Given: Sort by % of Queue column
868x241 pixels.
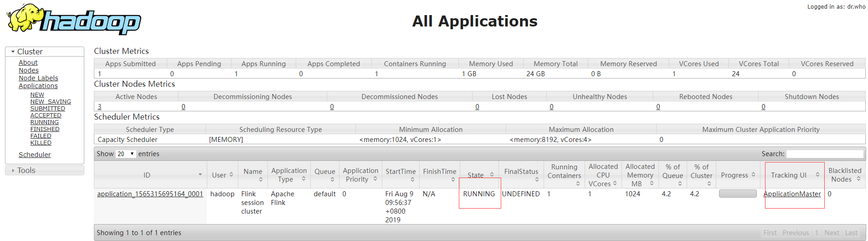Looking at the screenshot, I should (x=673, y=175).
